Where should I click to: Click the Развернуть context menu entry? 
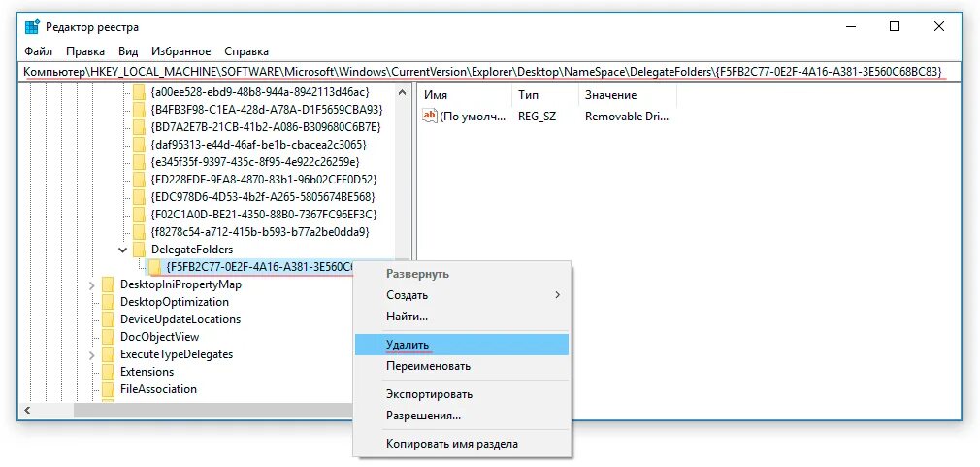pyautogui.click(x=461, y=274)
